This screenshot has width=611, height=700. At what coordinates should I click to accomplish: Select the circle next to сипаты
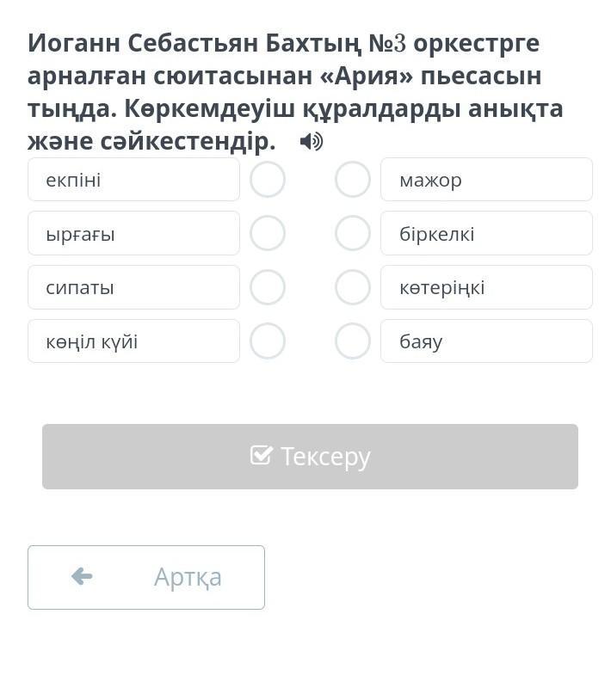(268, 287)
